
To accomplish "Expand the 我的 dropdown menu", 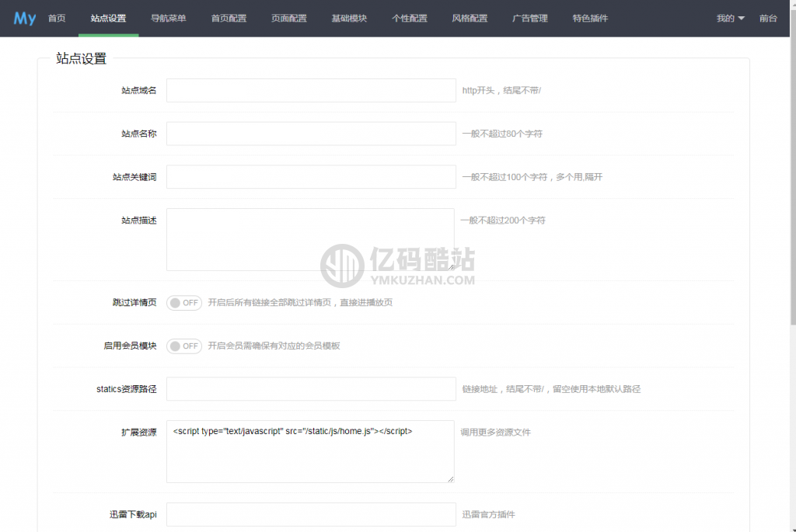I will pos(731,19).
